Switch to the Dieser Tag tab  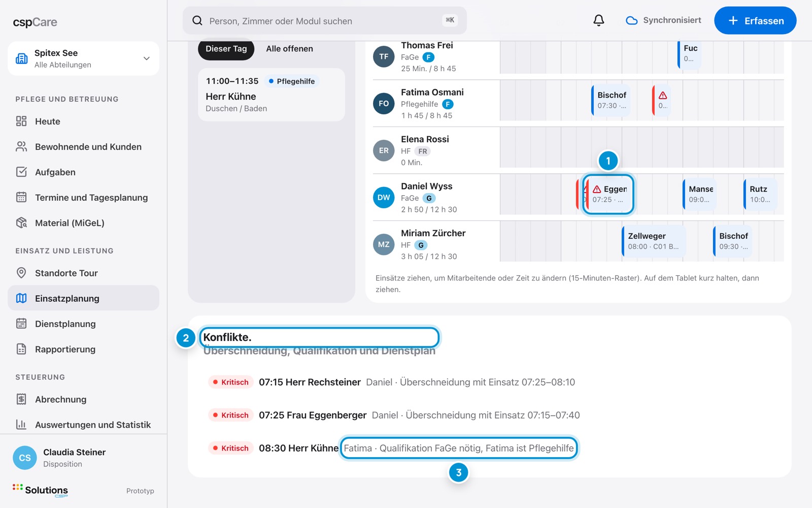click(x=226, y=49)
